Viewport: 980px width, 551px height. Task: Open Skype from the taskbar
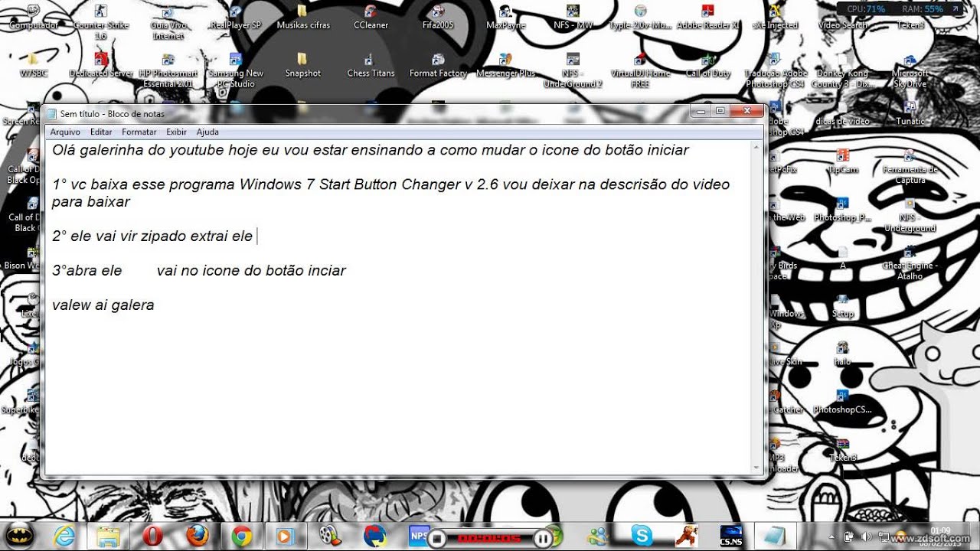coord(642,536)
